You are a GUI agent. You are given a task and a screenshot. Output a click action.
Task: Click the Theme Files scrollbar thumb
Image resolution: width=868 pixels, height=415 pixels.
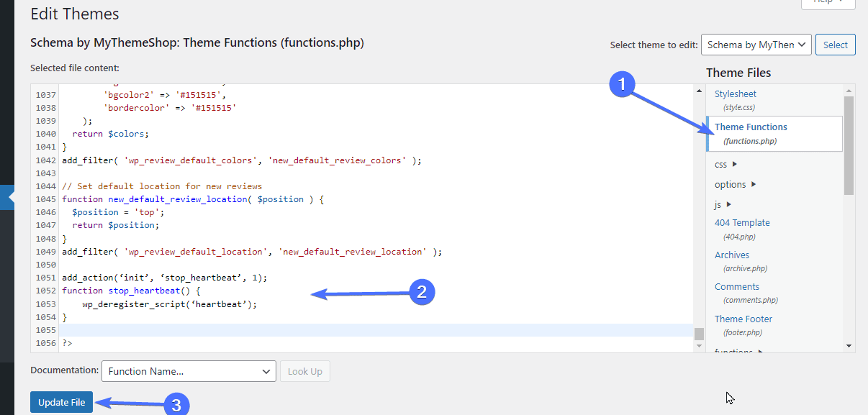(849, 144)
